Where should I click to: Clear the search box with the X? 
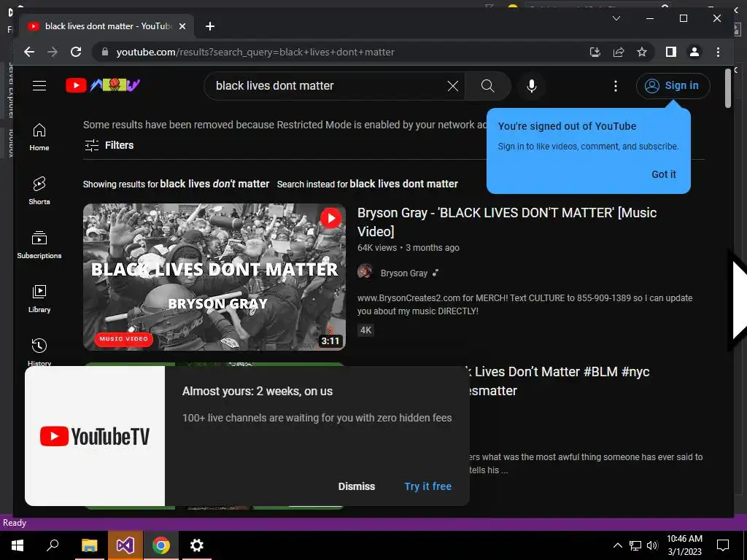pyautogui.click(x=452, y=86)
